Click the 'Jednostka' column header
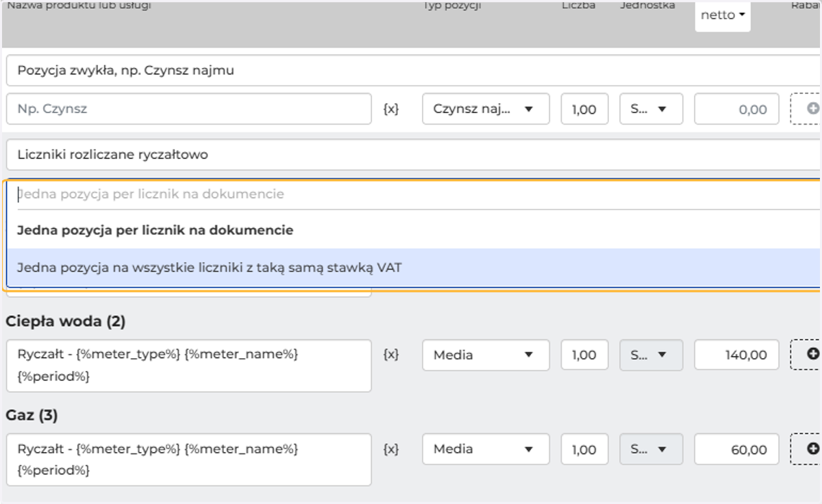The width and height of the screenshot is (822, 504). coord(647,5)
